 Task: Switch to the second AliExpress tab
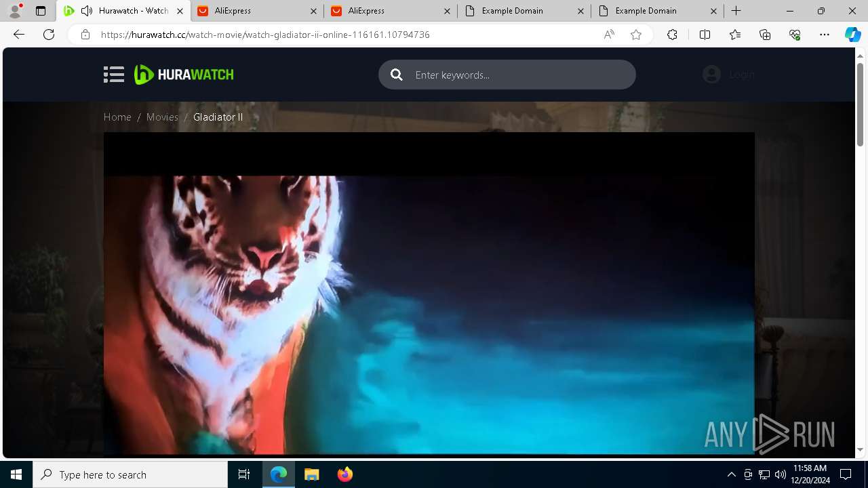390,11
